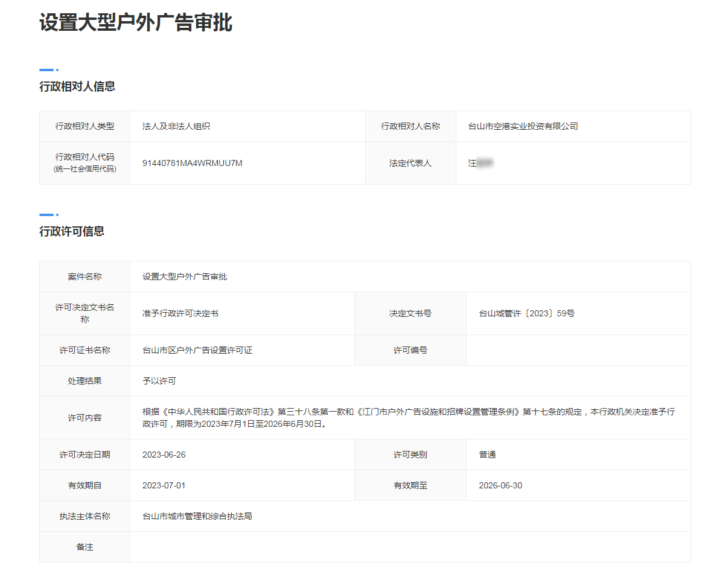Select the company name 台山市空港实业投资有限公司
The image size is (728, 565).
524,126
